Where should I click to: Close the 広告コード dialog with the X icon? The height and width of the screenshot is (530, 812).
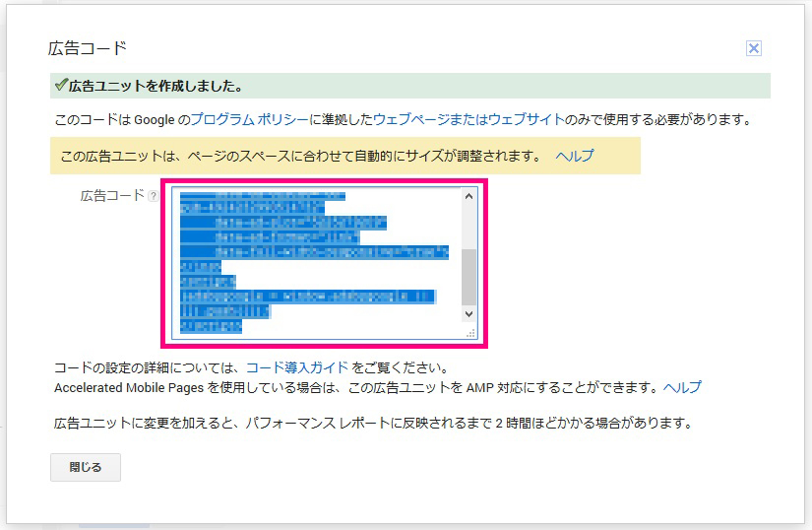tap(754, 48)
